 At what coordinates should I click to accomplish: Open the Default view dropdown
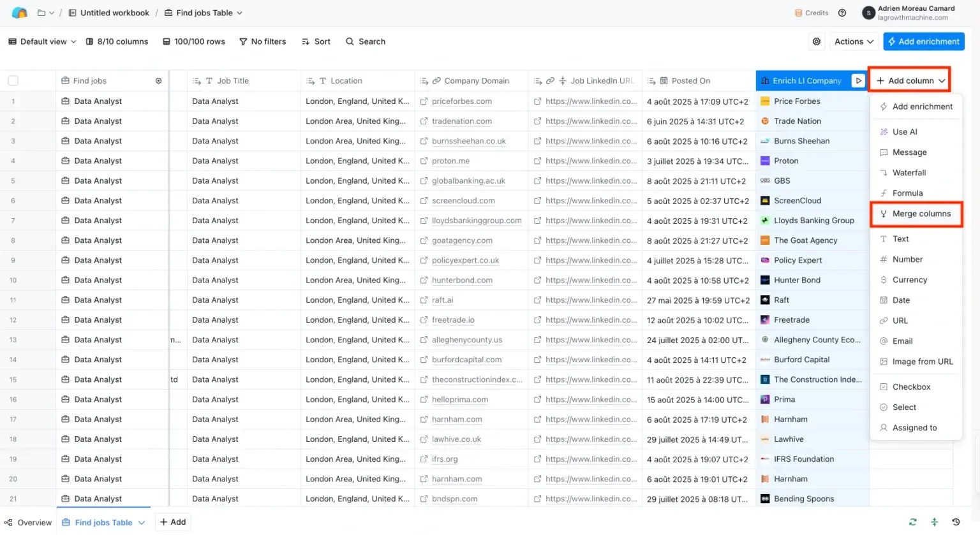point(42,41)
